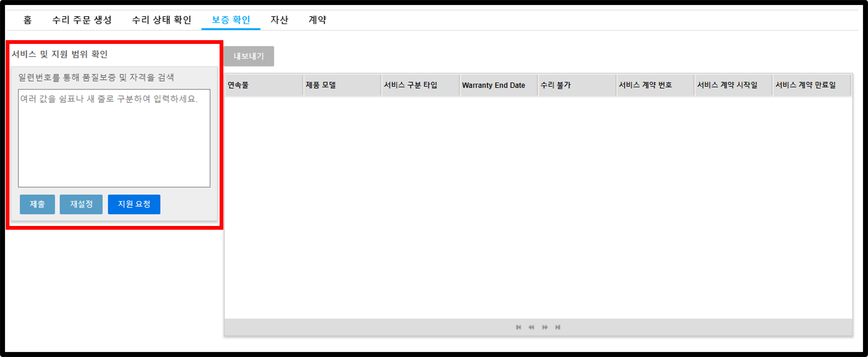Screen dimensions: 868x357
Task: Switch to 수리 주문 생성 tab
Action: [x=82, y=20]
